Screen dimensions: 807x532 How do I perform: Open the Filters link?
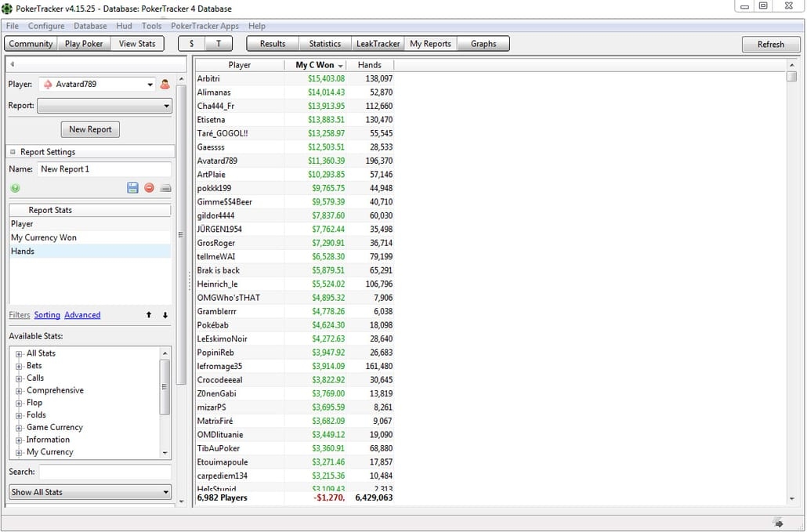coord(20,315)
